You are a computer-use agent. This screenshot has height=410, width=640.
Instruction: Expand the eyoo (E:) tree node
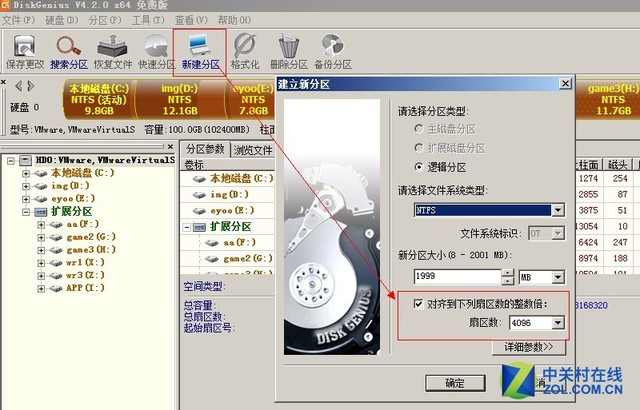pyautogui.click(x=26, y=199)
